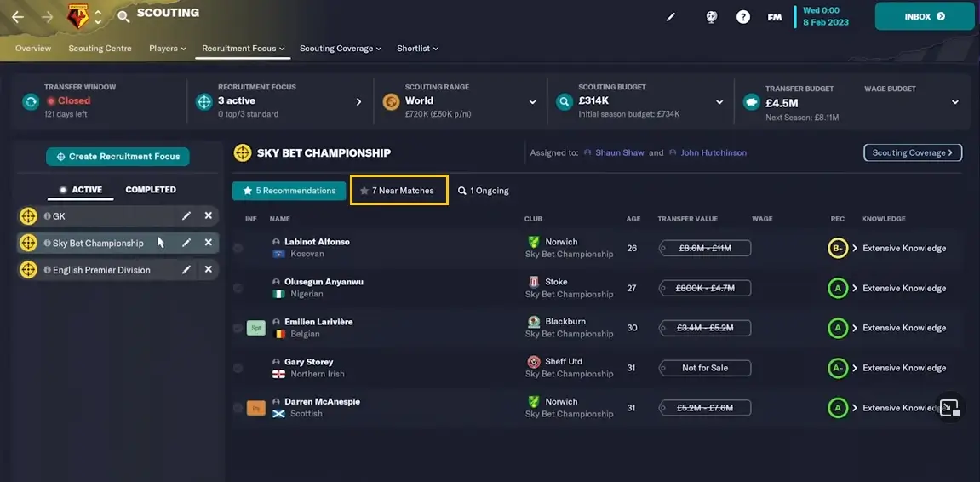Edit the GK focus with pencil icon

click(x=186, y=215)
